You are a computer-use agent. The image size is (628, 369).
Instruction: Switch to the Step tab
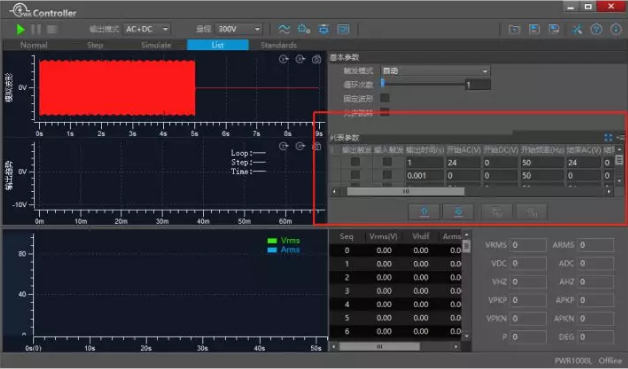[95, 45]
